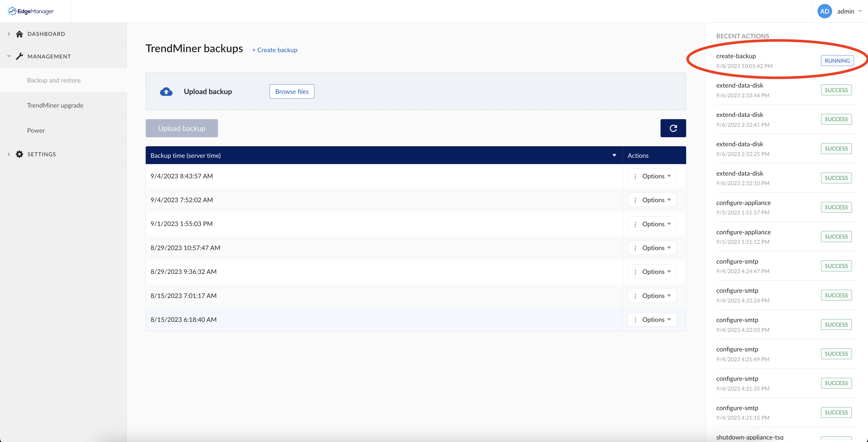Screen dimensions: 868x442
Task: Click the Create backup link
Action: (275, 50)
